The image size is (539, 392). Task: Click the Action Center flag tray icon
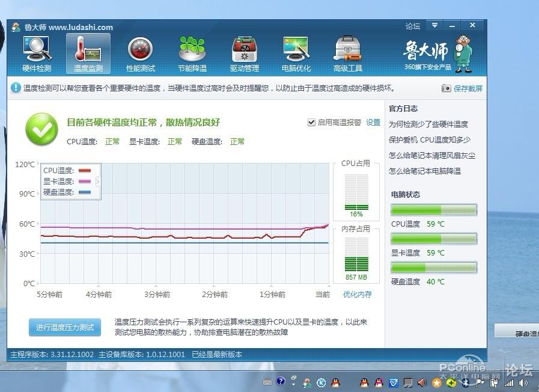click(480, 383)
